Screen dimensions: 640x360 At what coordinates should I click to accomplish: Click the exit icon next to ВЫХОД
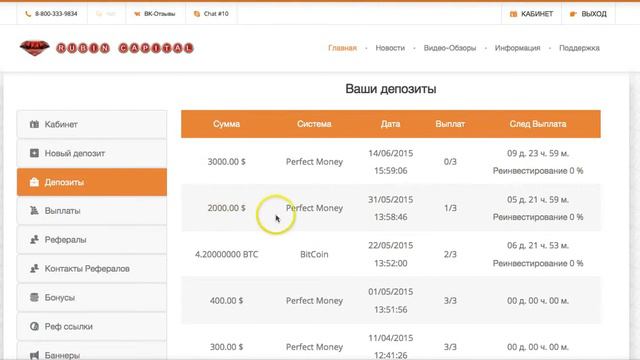pos(573,14)
